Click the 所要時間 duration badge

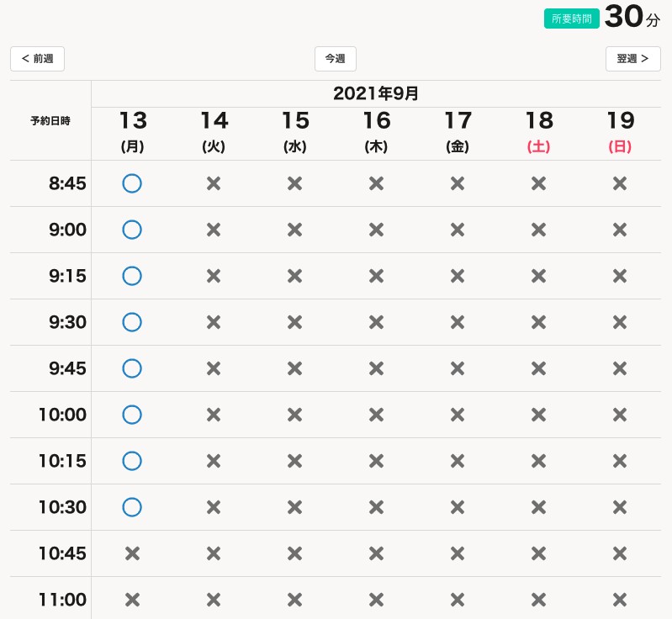pos(571,19)
